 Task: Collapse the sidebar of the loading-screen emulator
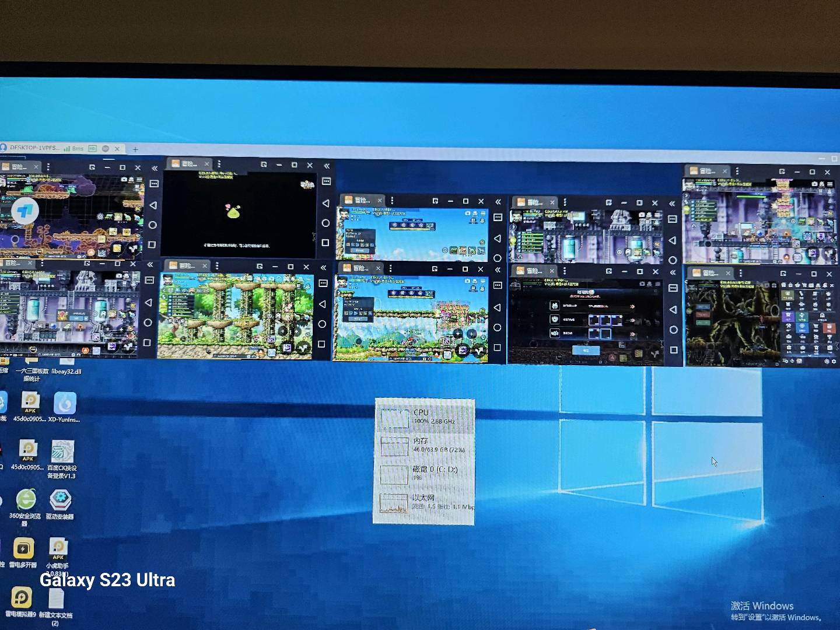point(327,166)
